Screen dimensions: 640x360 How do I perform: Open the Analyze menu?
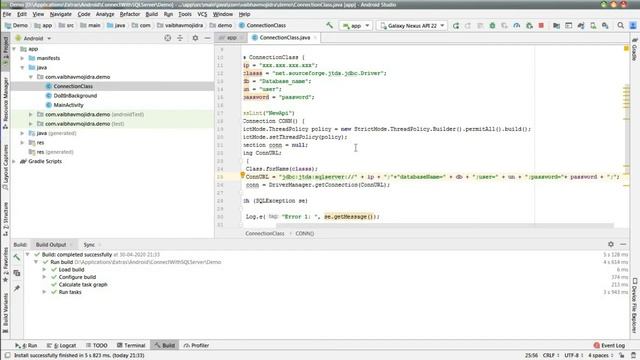[105, 14]
